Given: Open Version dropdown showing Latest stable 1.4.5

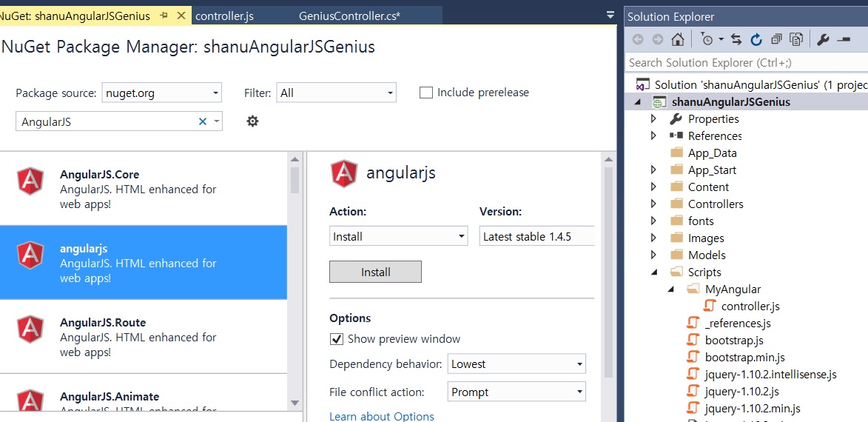Looking at the screenshot, I should (x=536, y=236).
